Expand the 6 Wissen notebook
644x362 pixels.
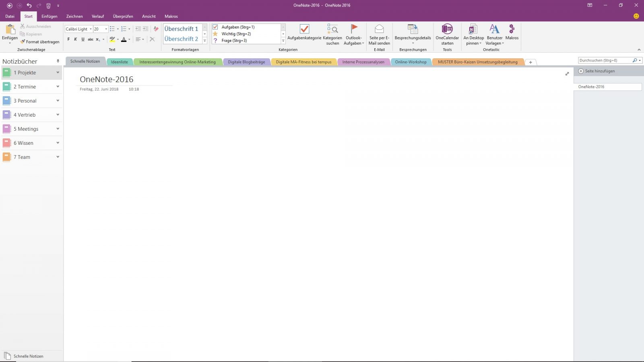[58, 143]
